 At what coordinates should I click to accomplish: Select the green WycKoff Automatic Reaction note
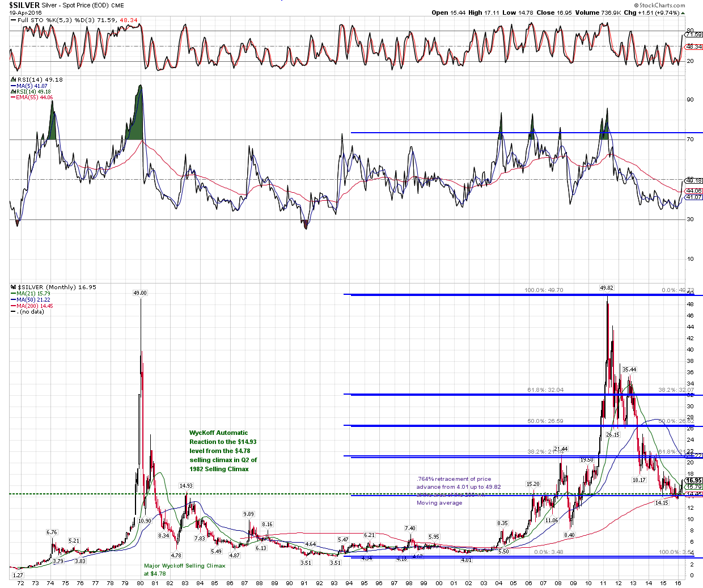click(x=223, y=451)
